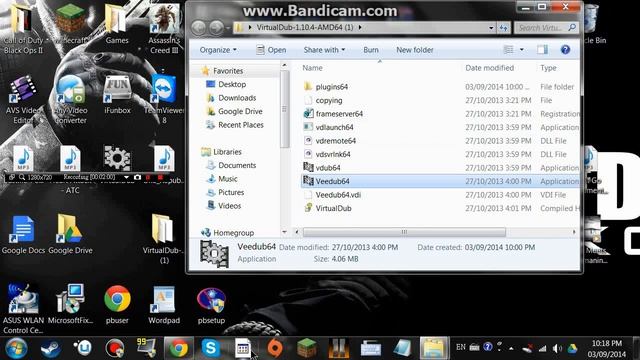Open Any Video Converter desktop shortcut
The image size is (640, 360).
[70, 100]
